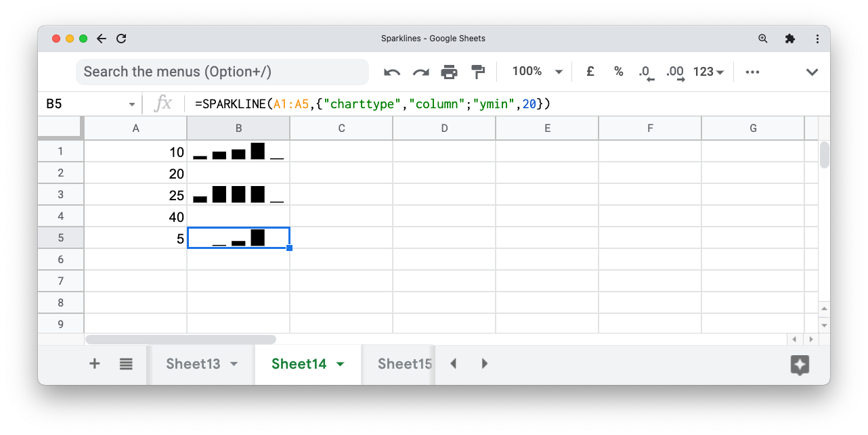Click the browser Extensions puzzle icon
Viewport: 868px width, 435px height.
point(789,39)
